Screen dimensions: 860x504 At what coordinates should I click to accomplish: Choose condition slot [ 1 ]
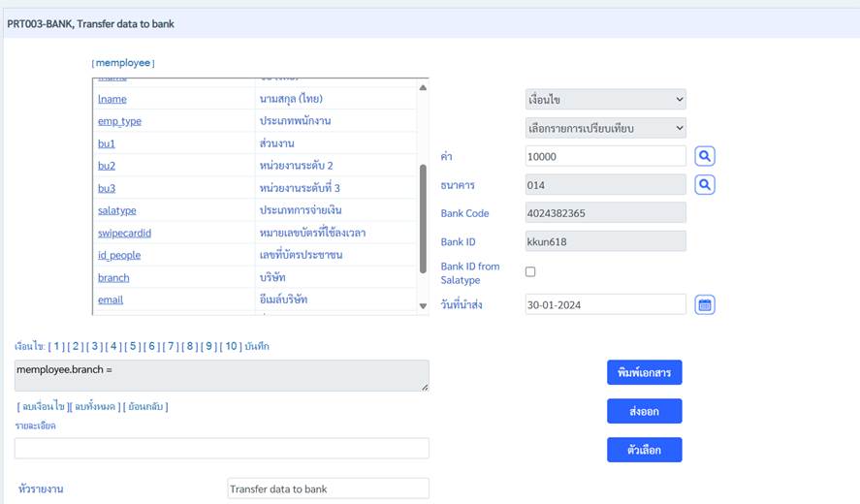(x=56, y=346)
